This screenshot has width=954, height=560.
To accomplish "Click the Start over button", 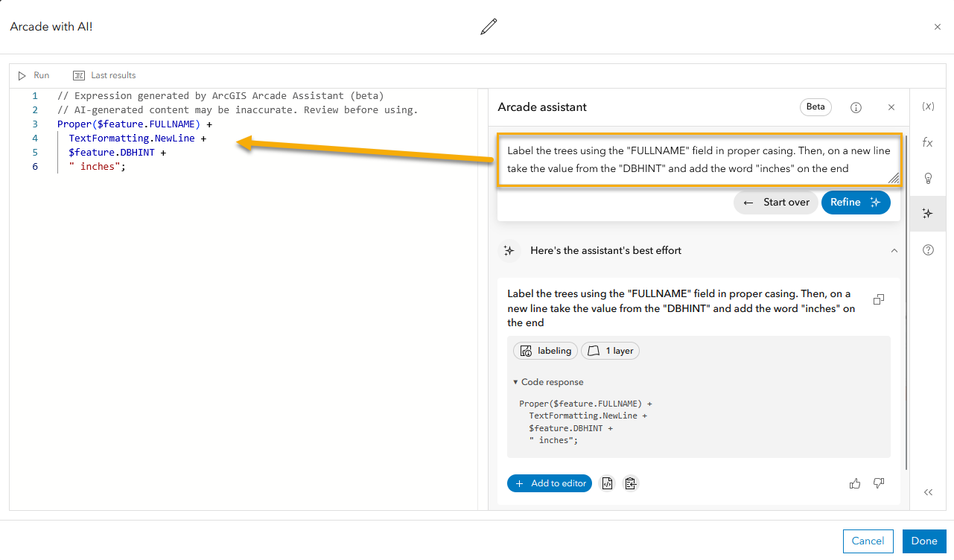I will (775, 203).
